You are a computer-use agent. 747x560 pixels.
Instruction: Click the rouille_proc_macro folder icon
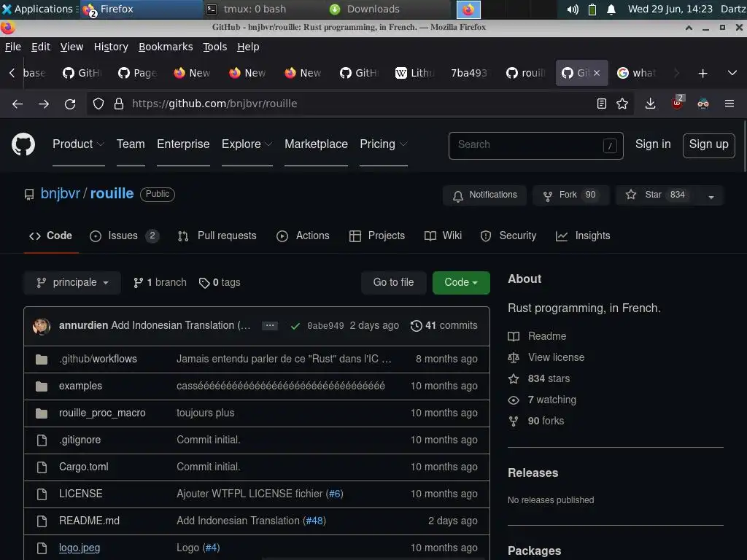(x=42, y=413)
